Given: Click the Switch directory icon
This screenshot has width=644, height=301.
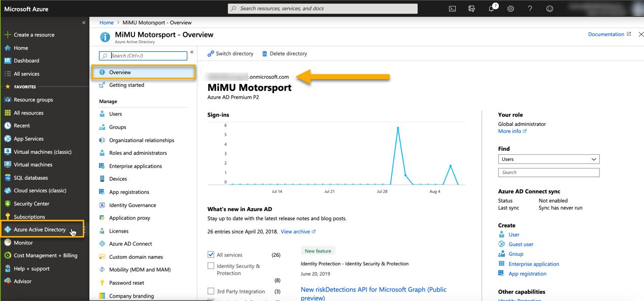Looking at the screenshot, I should (211, 54).
